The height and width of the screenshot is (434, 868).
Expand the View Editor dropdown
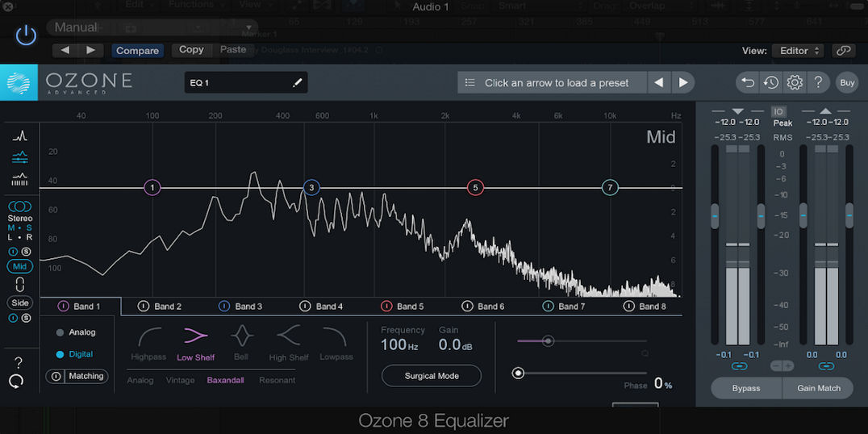coord(797,50)
